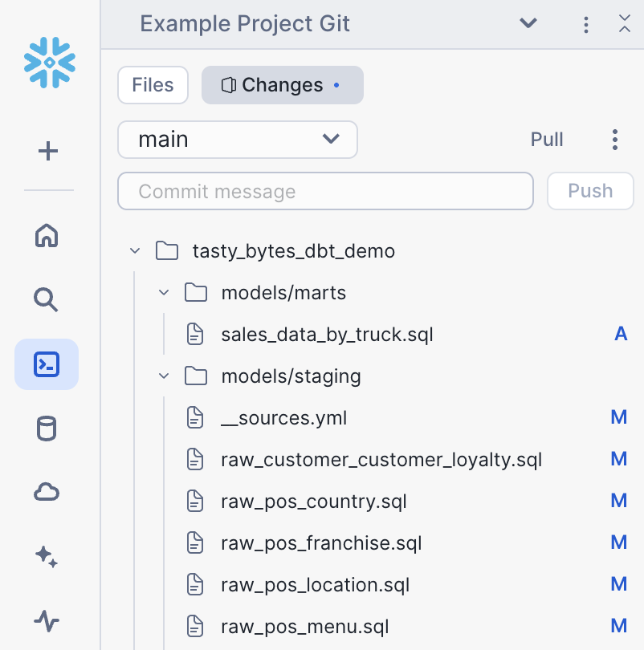Screen dimensions: 644x650
Task: Click the Marketplace cloud icon
Action: (x=47, y=492)
